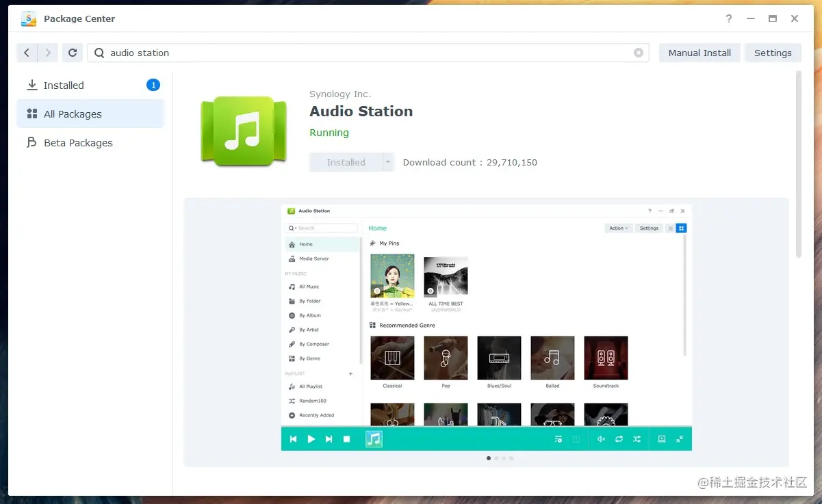822x504 pixels.
Task: Click the Package Center help question mark
Action: pos(728,18)
